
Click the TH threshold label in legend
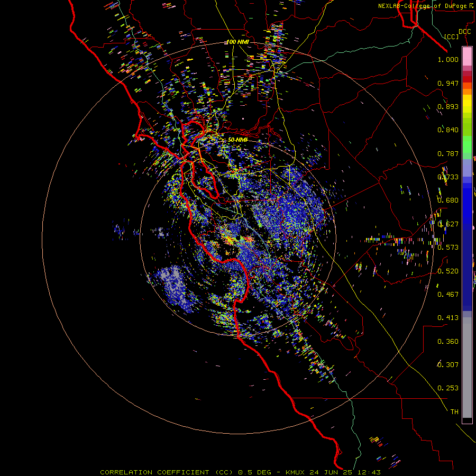[454, 412]
